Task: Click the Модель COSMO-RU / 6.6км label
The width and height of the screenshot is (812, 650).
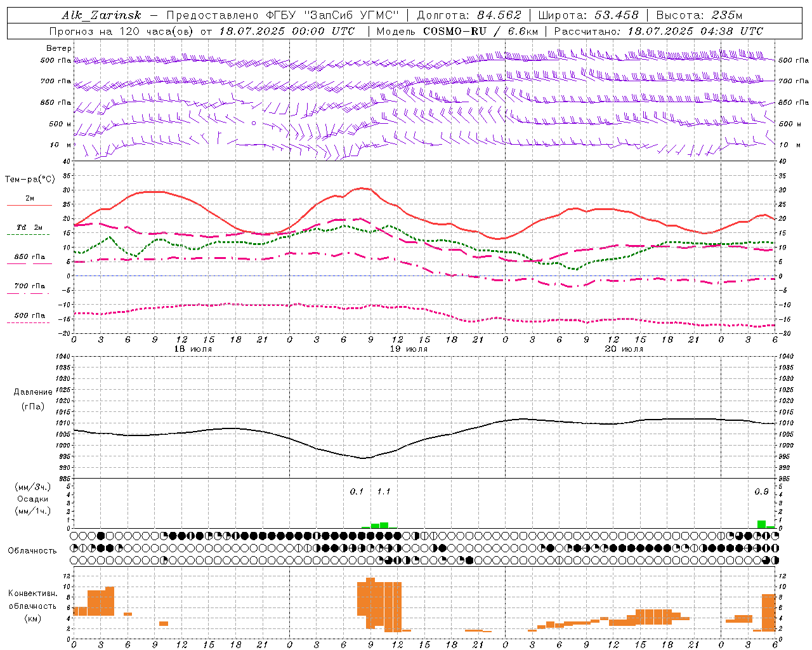Action: pos(457,31)
